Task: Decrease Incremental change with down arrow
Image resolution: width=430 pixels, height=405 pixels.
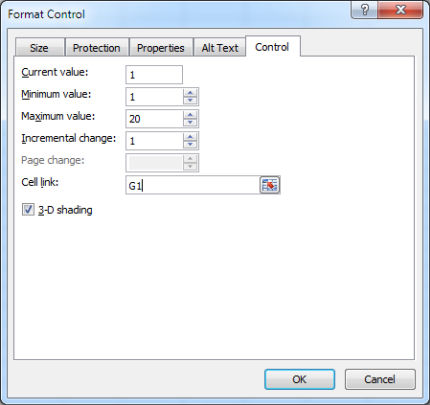Action: [x=190, y=144]
